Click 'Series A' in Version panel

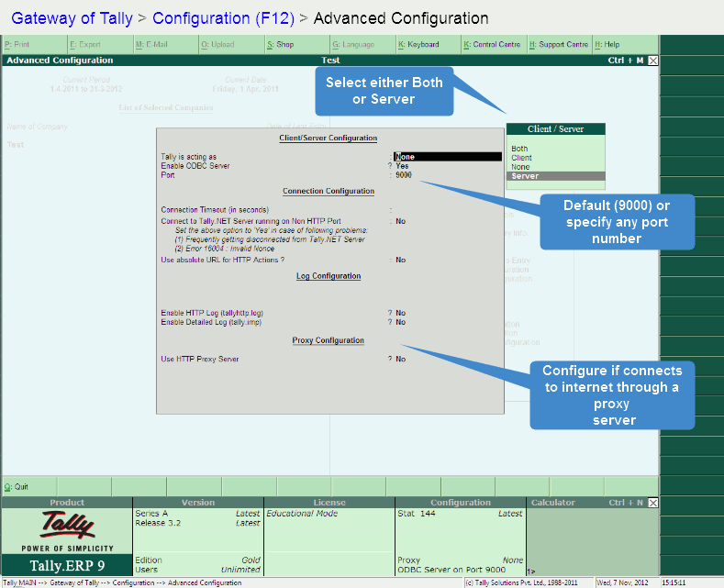click(151, 513)
